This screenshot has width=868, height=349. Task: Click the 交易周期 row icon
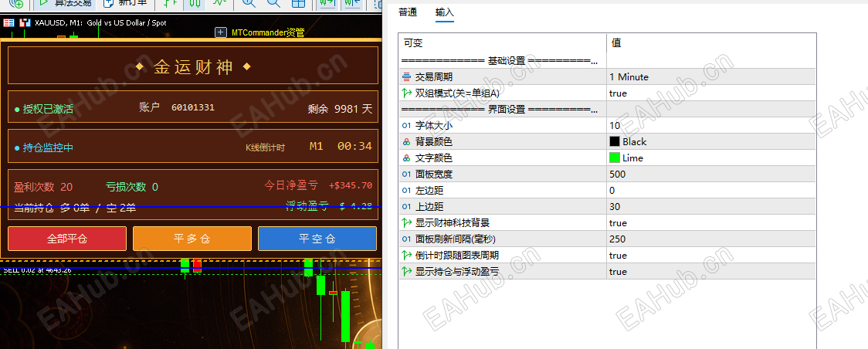tap(407, 77)
